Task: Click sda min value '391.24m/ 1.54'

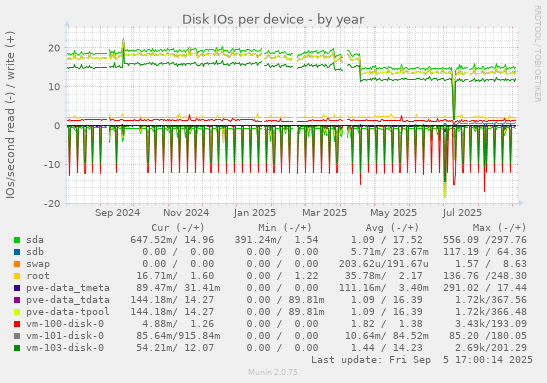Action: pos(276,240)
